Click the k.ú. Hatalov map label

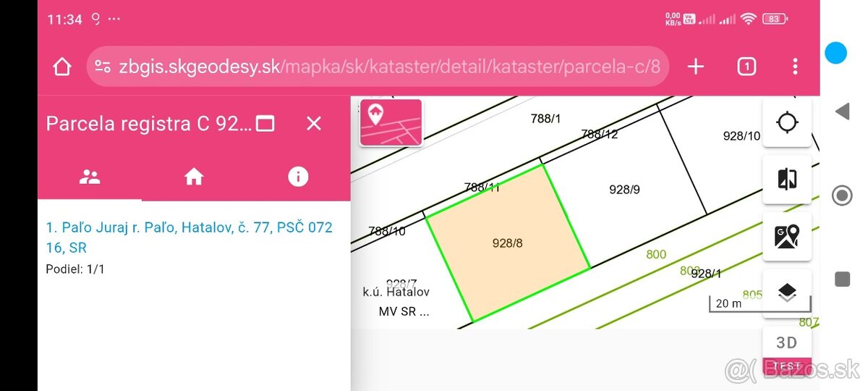coord(396,293)
